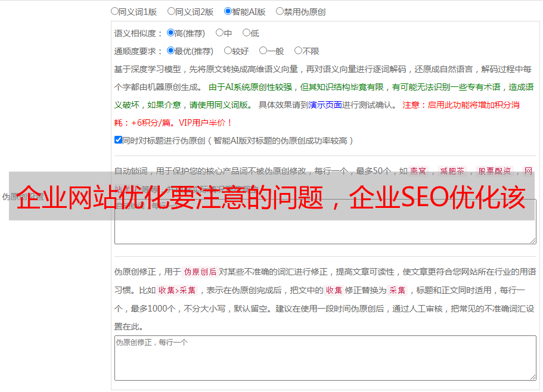Toggle the 同时对标题进行伪原创 checkbox
The height and width of the screenshot is (392, 543).
tap(118, 140)
